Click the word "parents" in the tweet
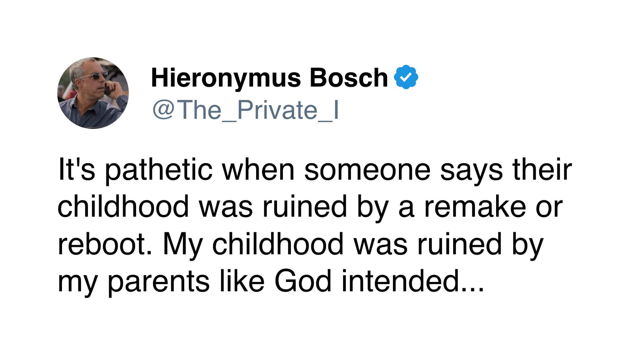 [x=158, y=281]
